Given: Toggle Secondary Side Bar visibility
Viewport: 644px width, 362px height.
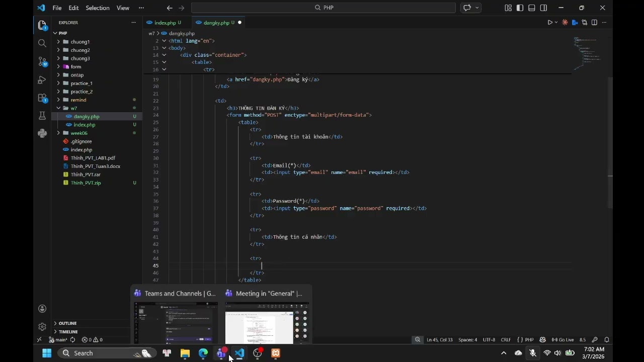Looking at the screenshot, I should click(x=543, y=8).
